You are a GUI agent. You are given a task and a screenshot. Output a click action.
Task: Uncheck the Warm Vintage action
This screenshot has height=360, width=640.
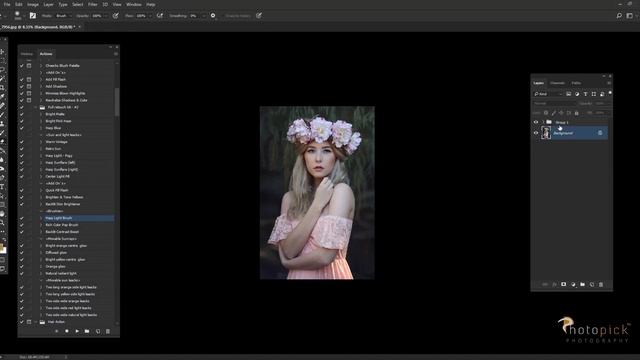click(22, 142)
